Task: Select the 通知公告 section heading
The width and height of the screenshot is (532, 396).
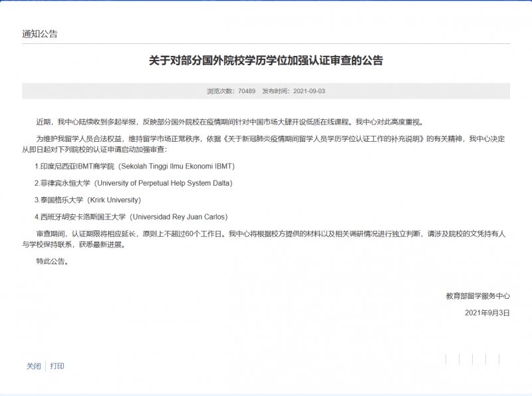Action: tap(40, 34)
